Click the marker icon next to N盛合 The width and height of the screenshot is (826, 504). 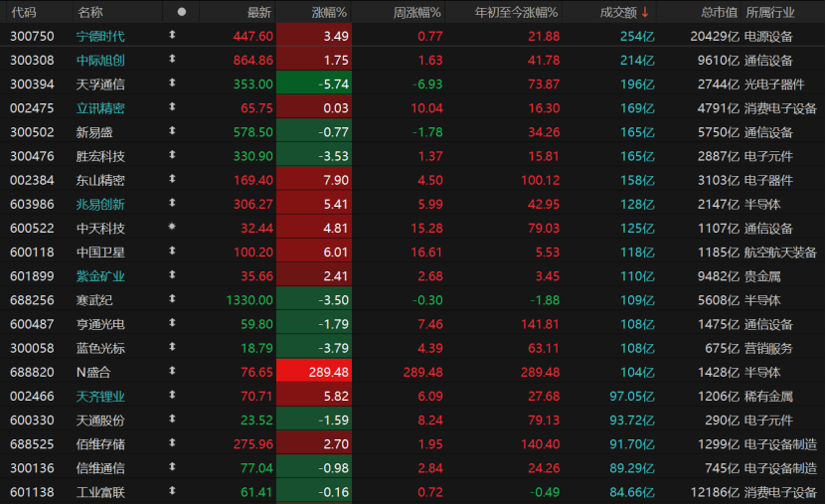pos(173,372)
